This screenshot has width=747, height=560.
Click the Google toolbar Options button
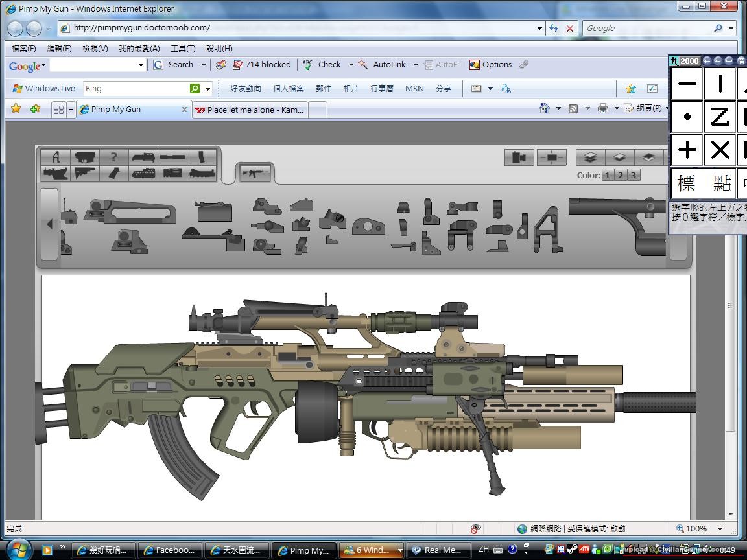point(491,65)
